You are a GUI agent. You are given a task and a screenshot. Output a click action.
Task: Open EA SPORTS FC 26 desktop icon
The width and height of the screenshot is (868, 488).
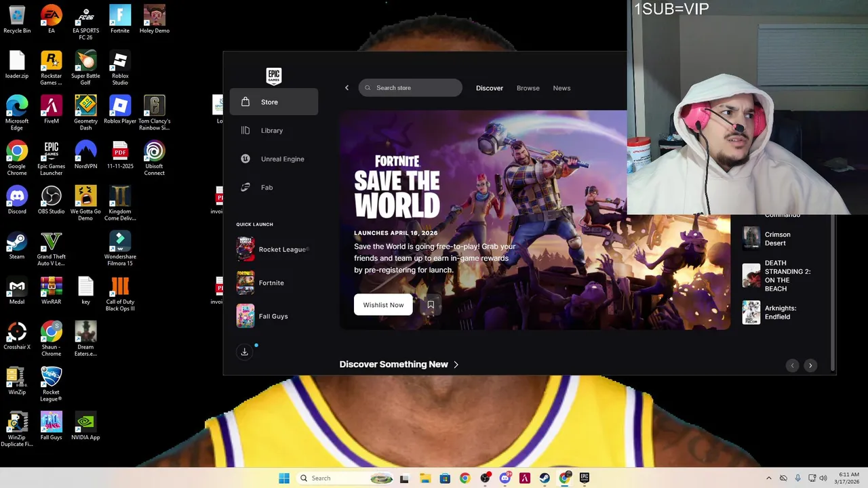tap(85, 22)
